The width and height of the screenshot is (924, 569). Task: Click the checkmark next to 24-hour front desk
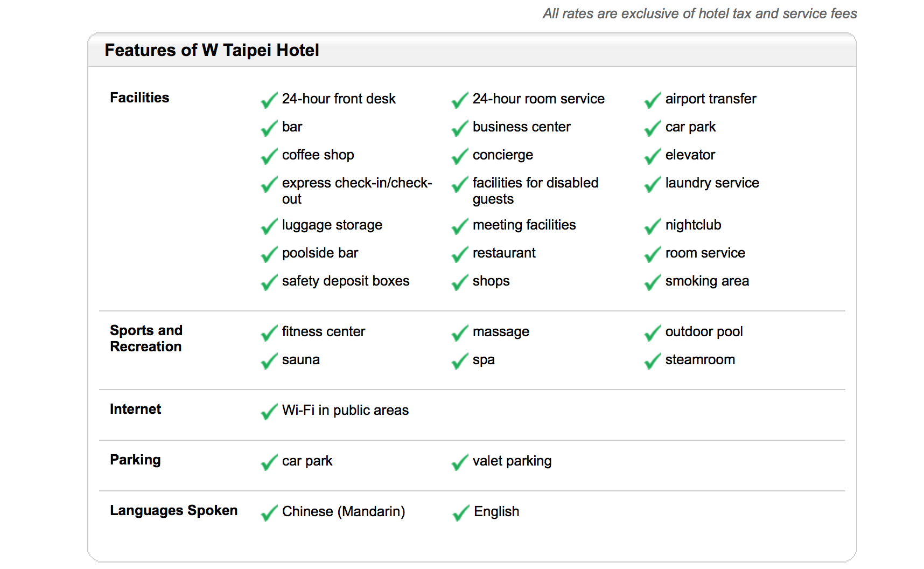[269, 100]
